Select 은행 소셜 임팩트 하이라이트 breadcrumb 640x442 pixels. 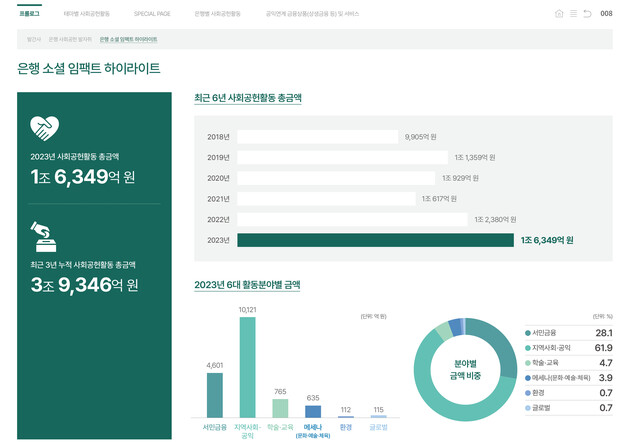click(129, 39)
